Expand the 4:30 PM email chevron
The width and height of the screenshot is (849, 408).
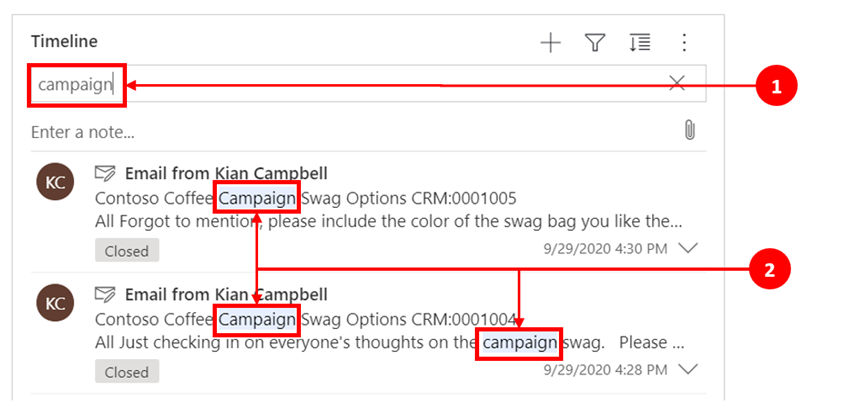click(x=688, y=249)
